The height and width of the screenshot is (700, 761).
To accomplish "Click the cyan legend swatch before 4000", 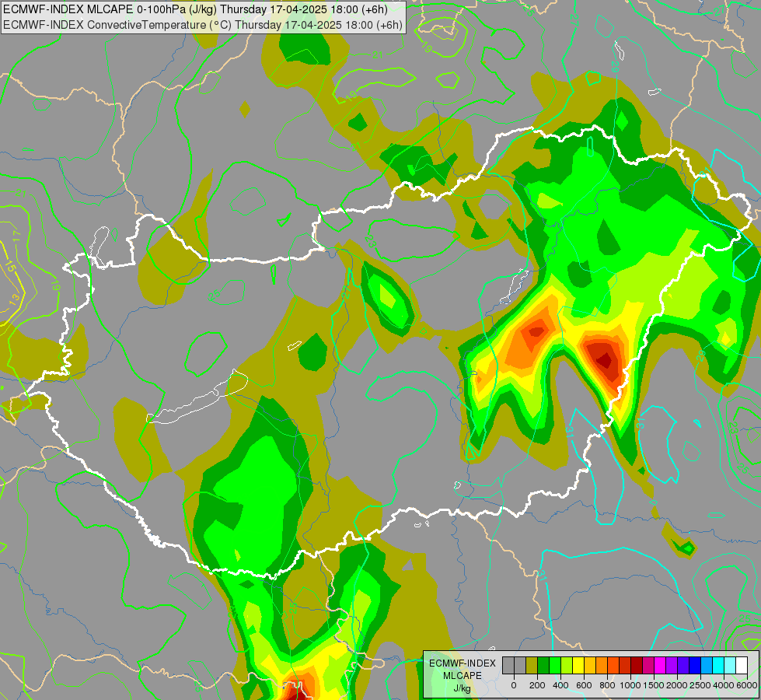I will (719, 666).
